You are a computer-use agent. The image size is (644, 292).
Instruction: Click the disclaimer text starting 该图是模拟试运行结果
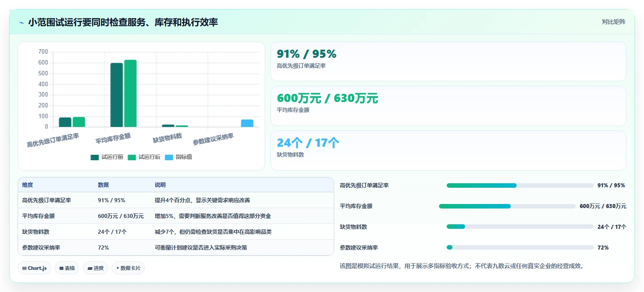[462, 266]
